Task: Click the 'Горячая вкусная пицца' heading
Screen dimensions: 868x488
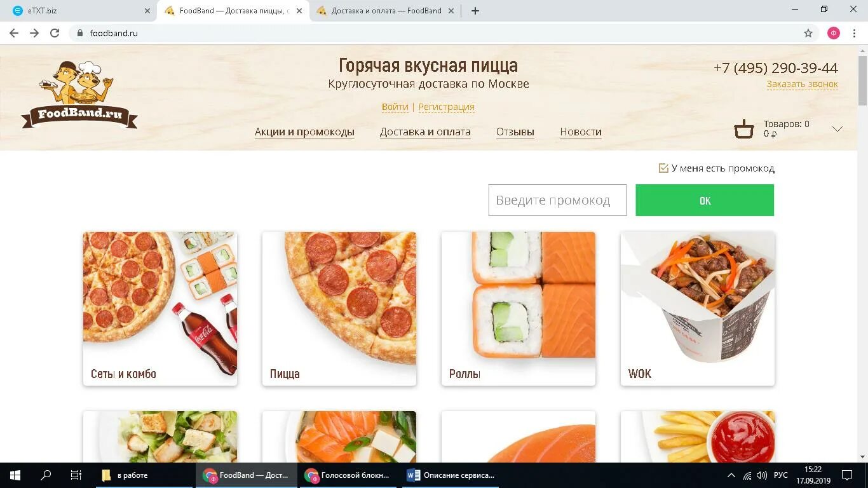Action: pos(428,65)
